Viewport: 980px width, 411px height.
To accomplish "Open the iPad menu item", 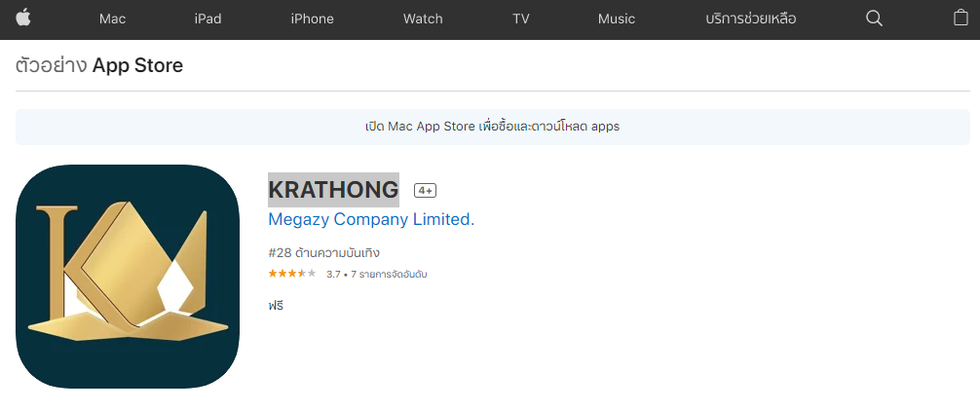I will click(207, 19).
